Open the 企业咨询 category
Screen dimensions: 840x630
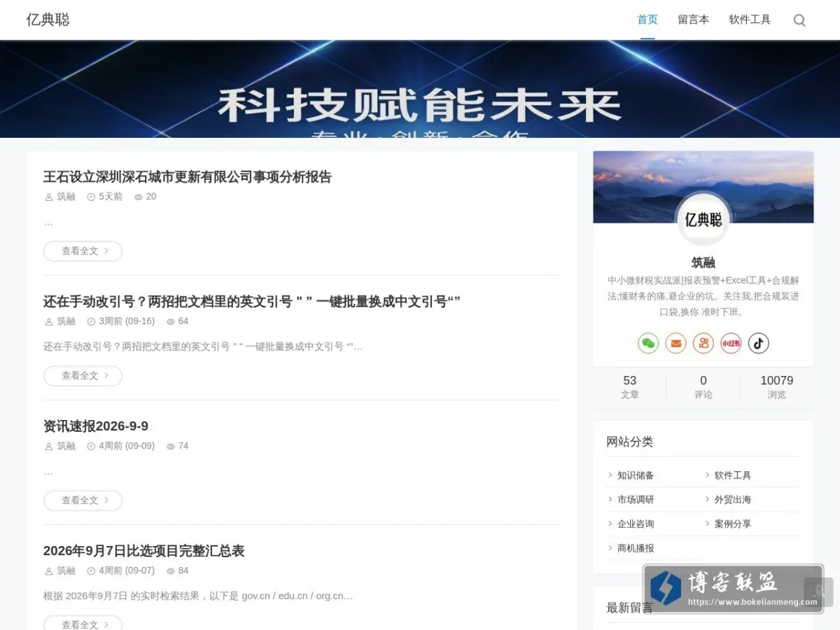point(636,524)
